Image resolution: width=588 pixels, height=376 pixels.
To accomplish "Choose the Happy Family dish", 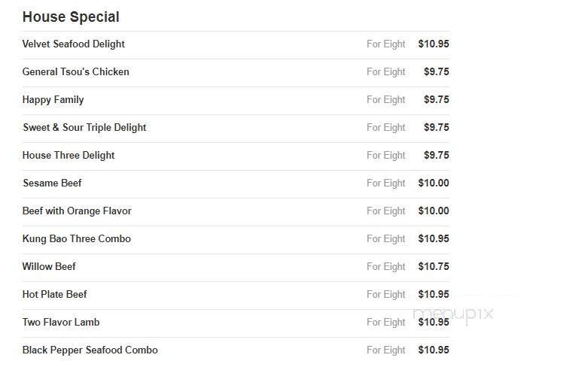I will click(x=53, y=100).
